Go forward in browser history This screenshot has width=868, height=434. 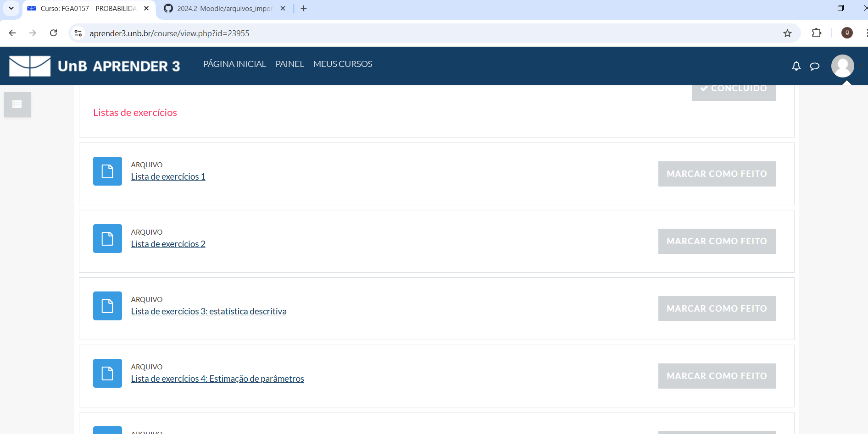coord(33,33)
